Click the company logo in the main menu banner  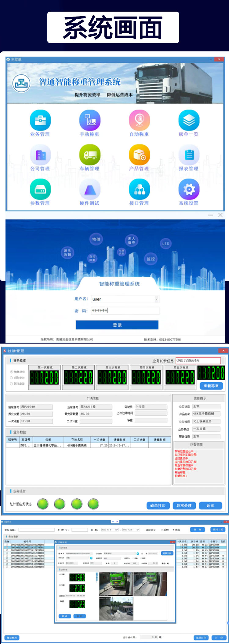coord(21,83)
